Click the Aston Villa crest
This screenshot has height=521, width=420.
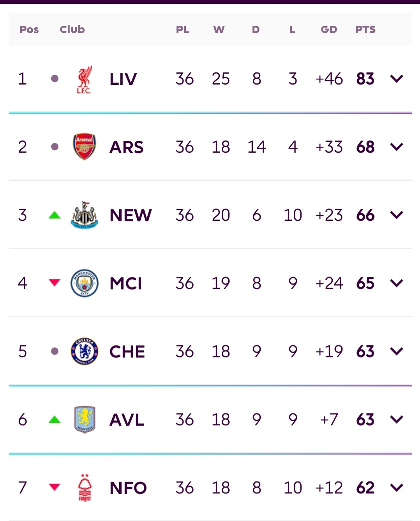pos(84,419)
